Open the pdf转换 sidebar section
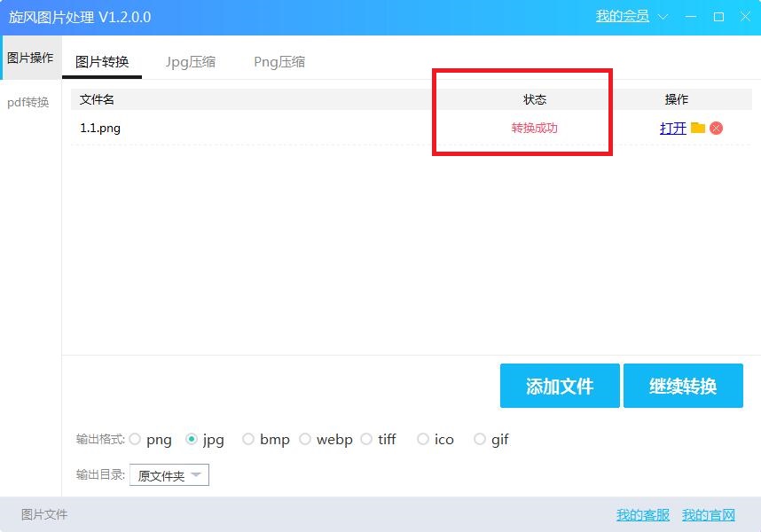Image resolution: width=761 pixels, height=532 pixels. pos(28,102)
